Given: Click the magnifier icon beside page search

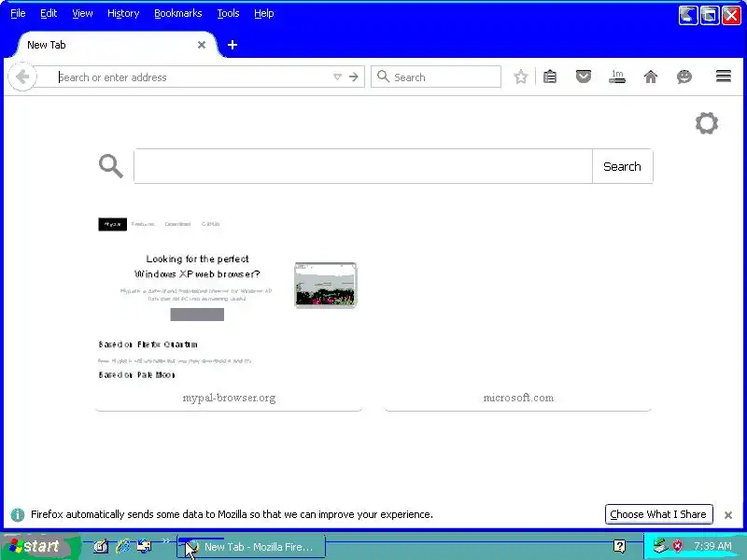Looking at the screenshot, I should 110,166.
